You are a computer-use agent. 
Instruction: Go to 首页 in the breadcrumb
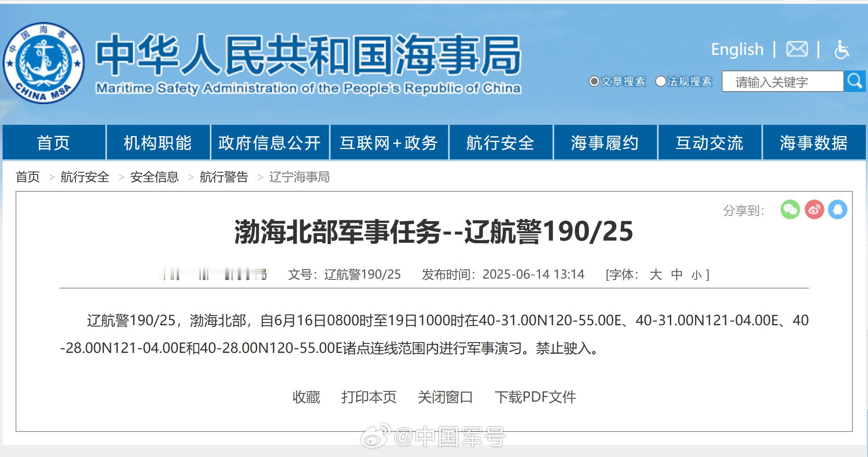click(x=28, y=177)
